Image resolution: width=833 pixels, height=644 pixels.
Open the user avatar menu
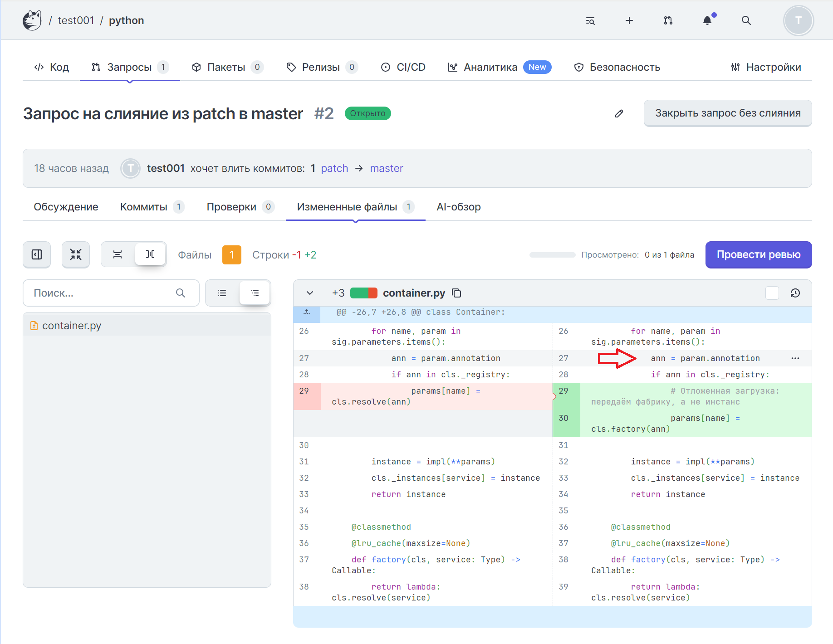[799, 20]
